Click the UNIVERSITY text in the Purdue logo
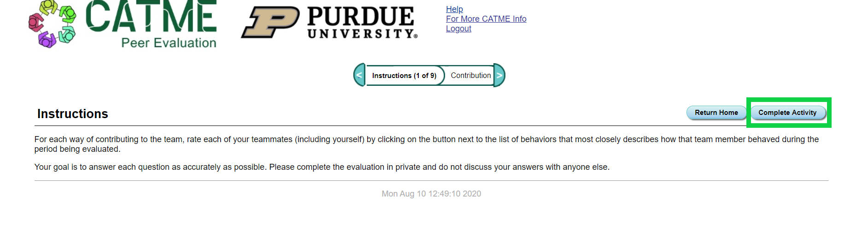Viewport: 868px width, 227px height. [x=362, y=34]
